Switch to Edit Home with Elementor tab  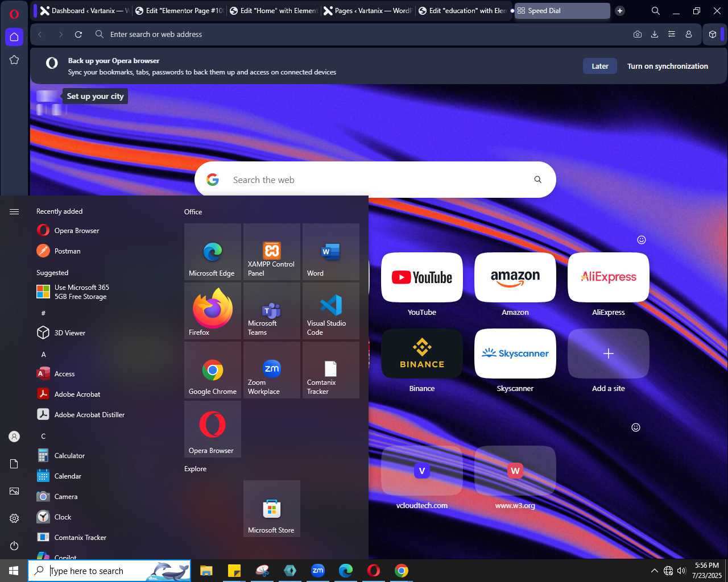(274, 10)
